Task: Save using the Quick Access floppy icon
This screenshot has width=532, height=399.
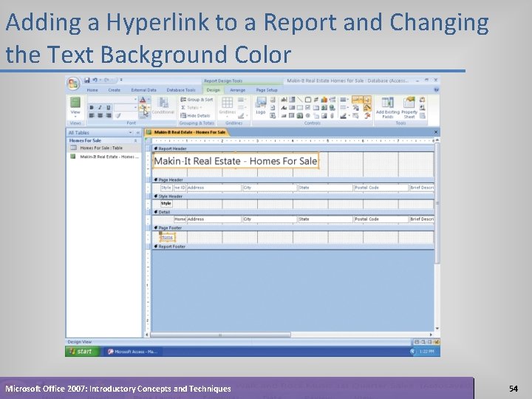Action: (87, 80)
